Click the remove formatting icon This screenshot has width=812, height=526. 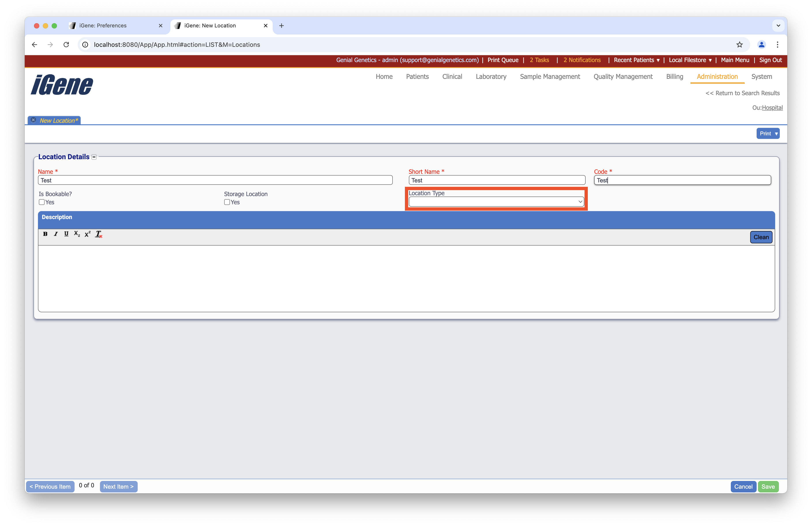(99, 234)
